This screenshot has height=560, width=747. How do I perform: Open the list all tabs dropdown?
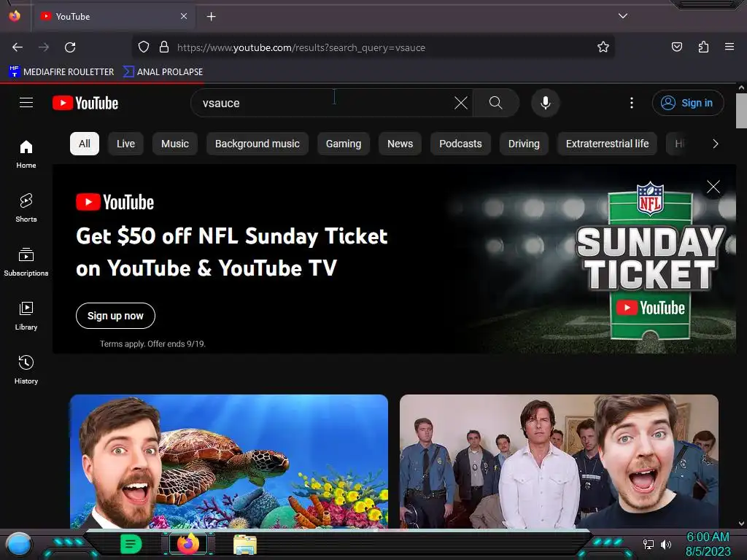point(623,16)
